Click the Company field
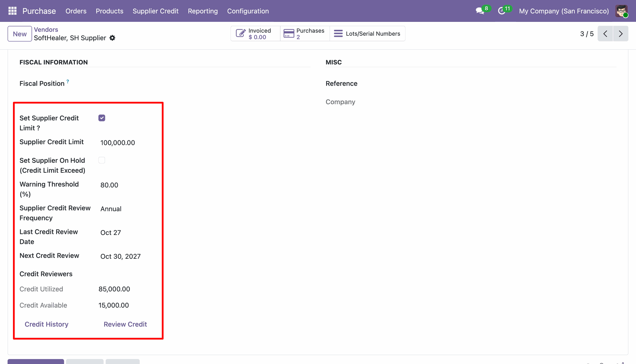The image size is (636, 364). (x=510, y=102)
